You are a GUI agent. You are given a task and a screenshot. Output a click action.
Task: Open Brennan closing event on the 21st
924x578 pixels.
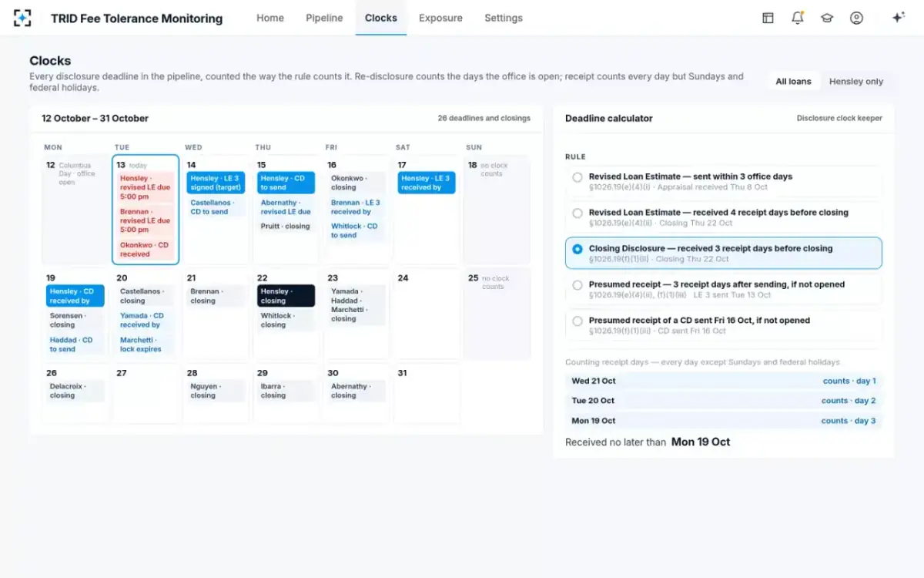tap(216, 296)
